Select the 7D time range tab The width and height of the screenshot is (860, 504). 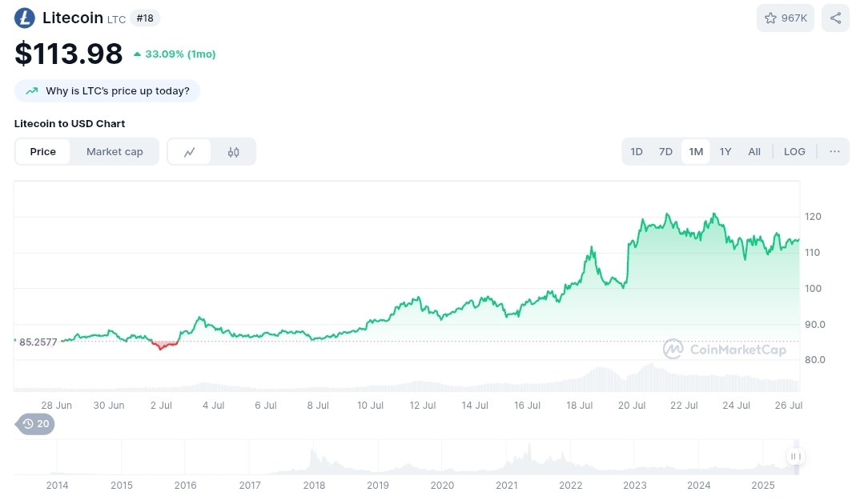click(665, 151)
